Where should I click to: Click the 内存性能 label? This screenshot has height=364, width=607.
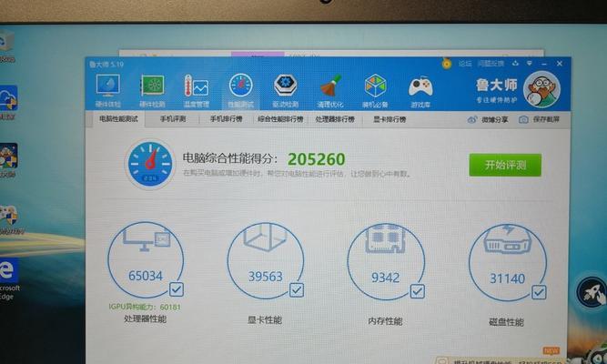[385, 321]
